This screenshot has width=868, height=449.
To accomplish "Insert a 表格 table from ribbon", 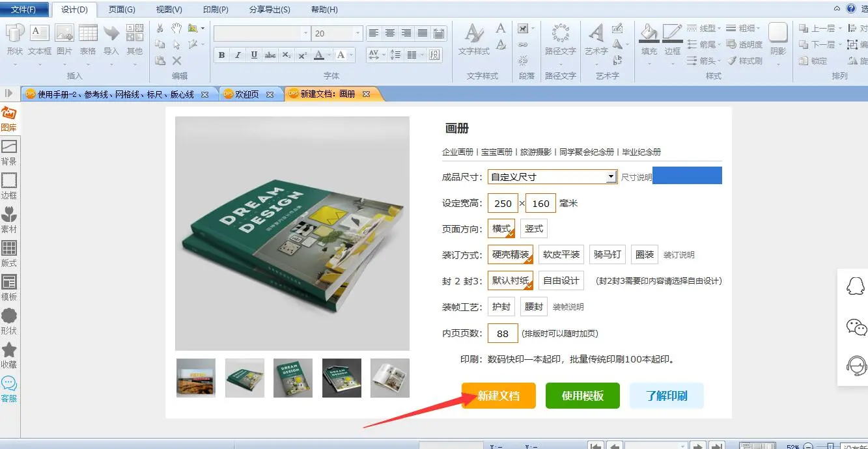I will point(88,39).
